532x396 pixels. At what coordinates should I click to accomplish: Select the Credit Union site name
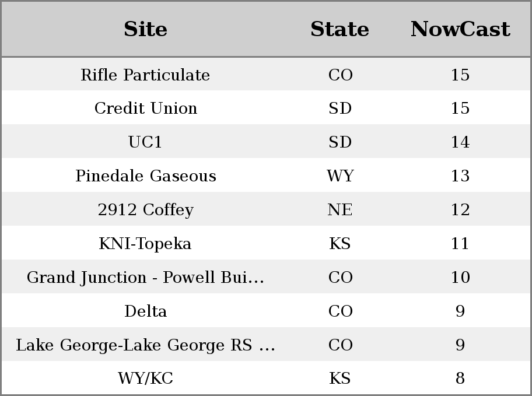click(x=146, y=108)
